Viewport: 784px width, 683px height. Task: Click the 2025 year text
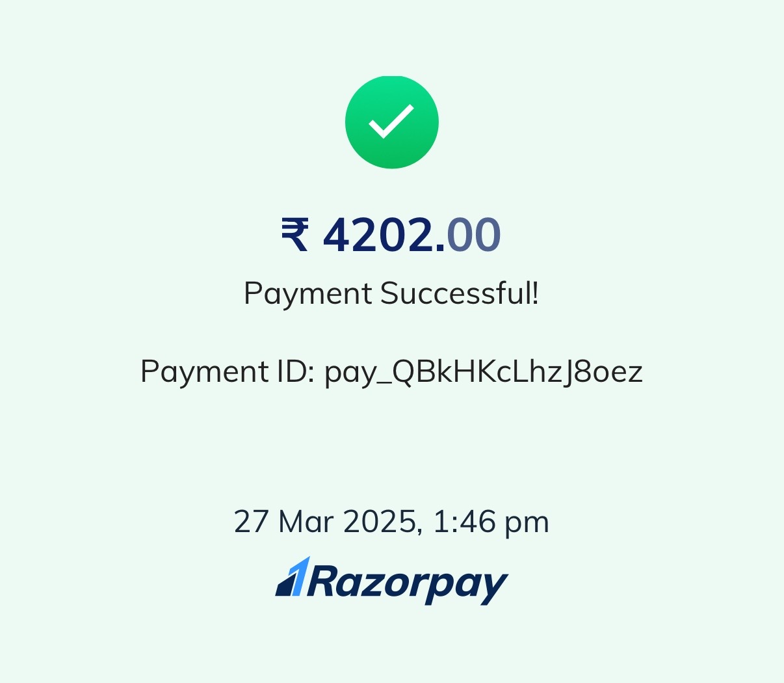tap(379, 522)
